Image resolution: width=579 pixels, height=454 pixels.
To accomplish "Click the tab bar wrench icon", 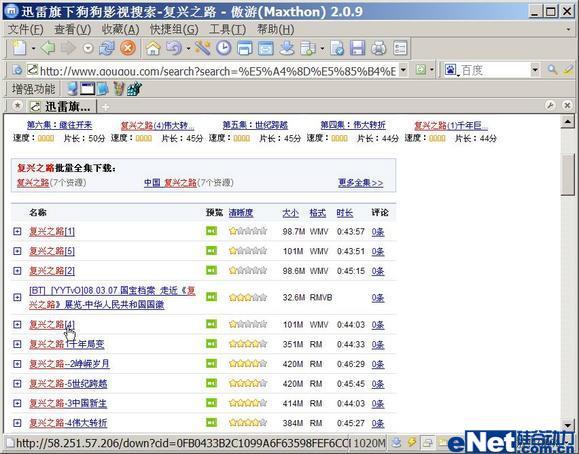I will pos(550,106).
